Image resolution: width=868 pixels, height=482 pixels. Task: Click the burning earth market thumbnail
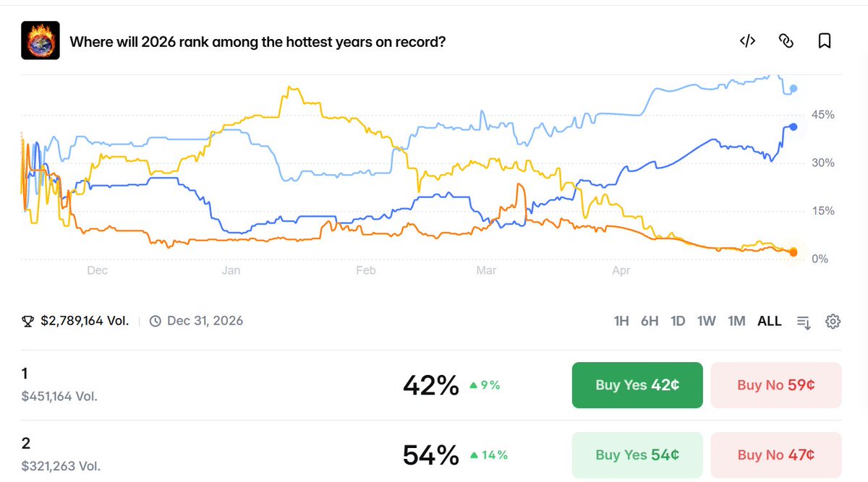[40, 40]
